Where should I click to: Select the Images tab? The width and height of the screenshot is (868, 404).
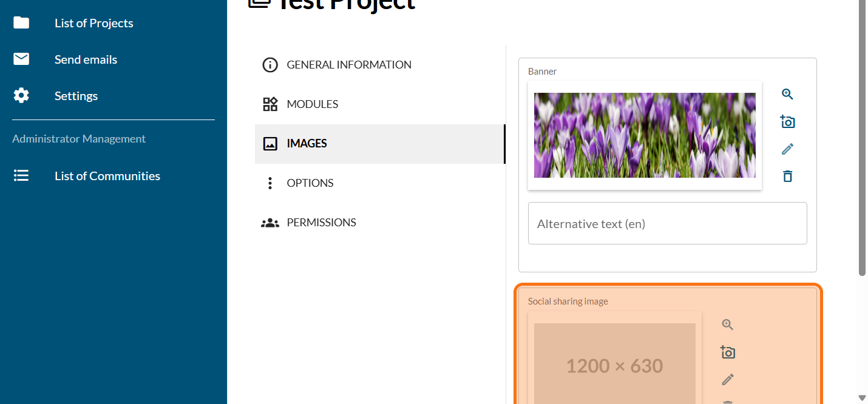pyautogui.click(x=307, y=144)
